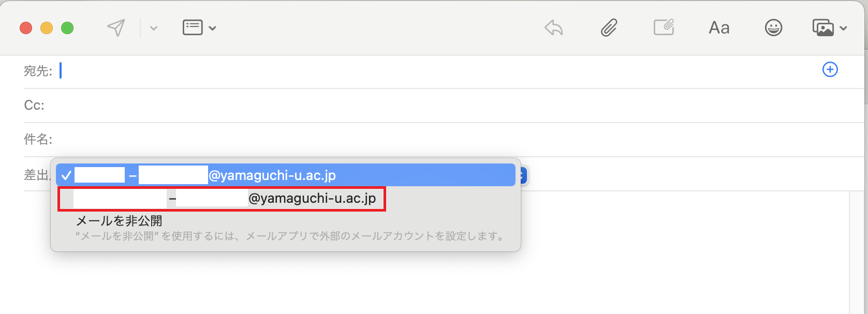Click the photo browser icon
The image size is (868, 314).
click(x=823, y=27)
